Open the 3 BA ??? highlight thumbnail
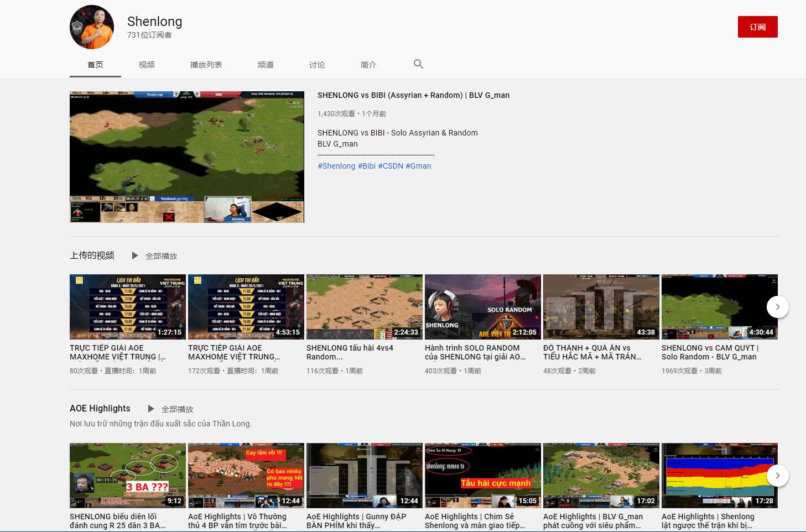The height and width of the screenshot is (532, 806). [x=127, y=476]
